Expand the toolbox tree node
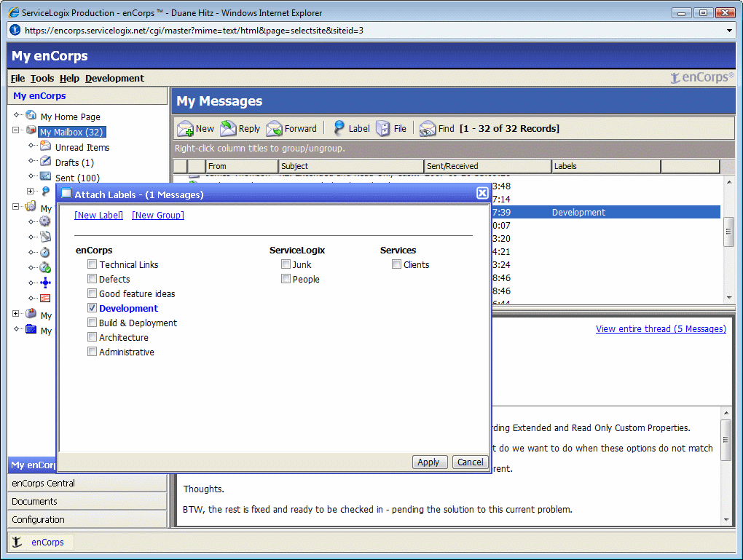 click(15, 314)
